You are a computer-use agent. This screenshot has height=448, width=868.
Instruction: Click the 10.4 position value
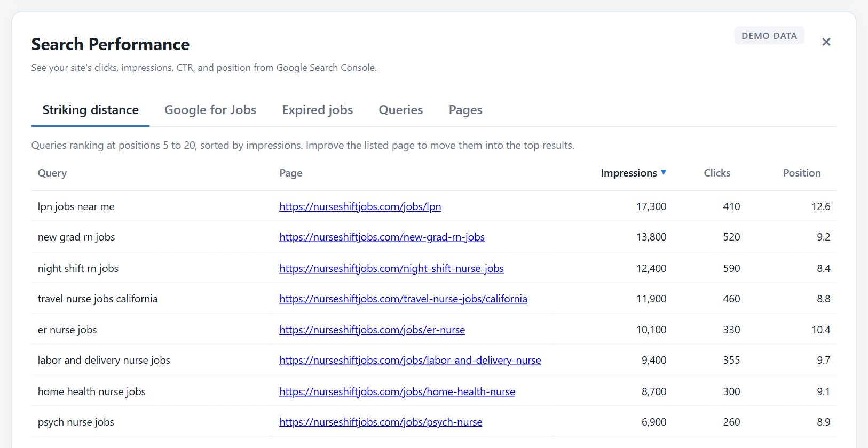coord(821,330)
